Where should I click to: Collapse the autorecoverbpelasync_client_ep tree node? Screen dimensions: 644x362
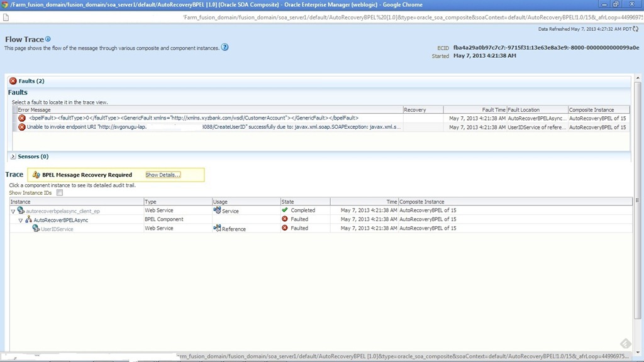click(x=13, y=211)
